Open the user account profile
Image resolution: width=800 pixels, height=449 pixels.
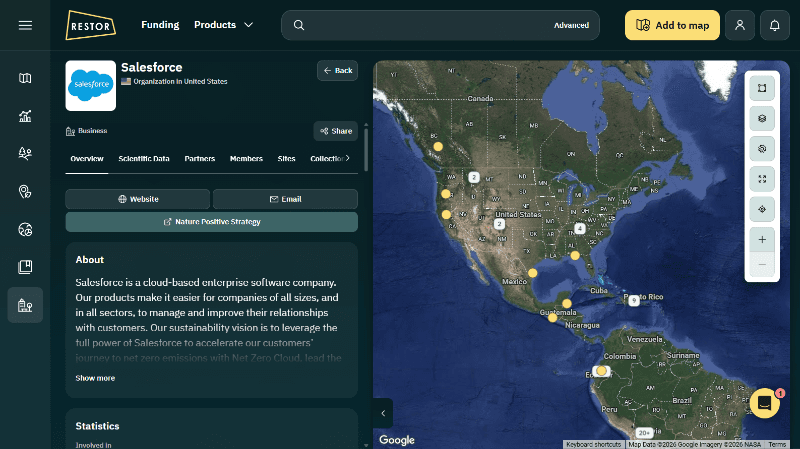tap(740, 25)
